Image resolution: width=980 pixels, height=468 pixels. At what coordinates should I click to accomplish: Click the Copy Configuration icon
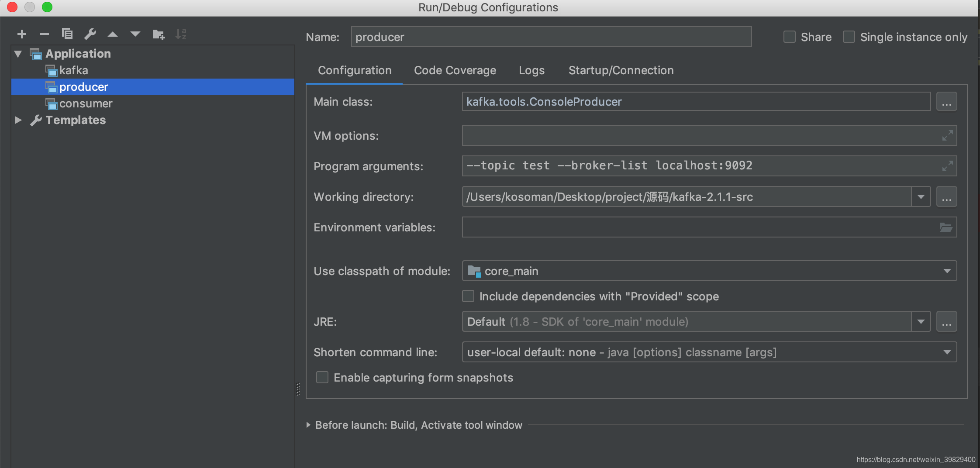pyautogui.click(x=67, y=34)
